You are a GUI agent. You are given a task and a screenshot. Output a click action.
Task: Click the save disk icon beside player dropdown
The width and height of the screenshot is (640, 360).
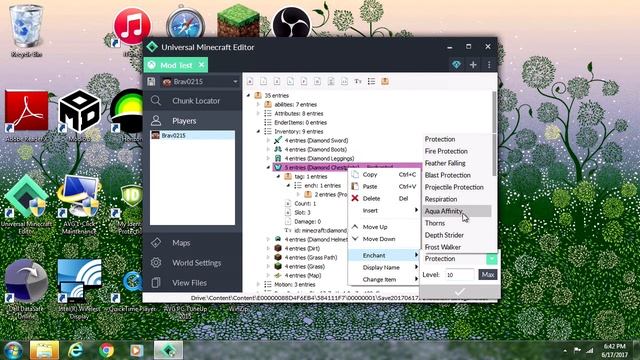pos(151,82)
